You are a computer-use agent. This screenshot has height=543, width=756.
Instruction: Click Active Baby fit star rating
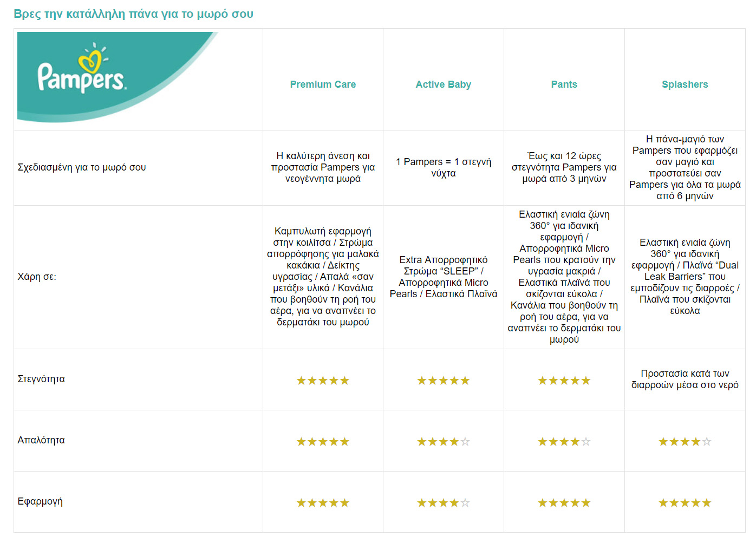(443, 503)
